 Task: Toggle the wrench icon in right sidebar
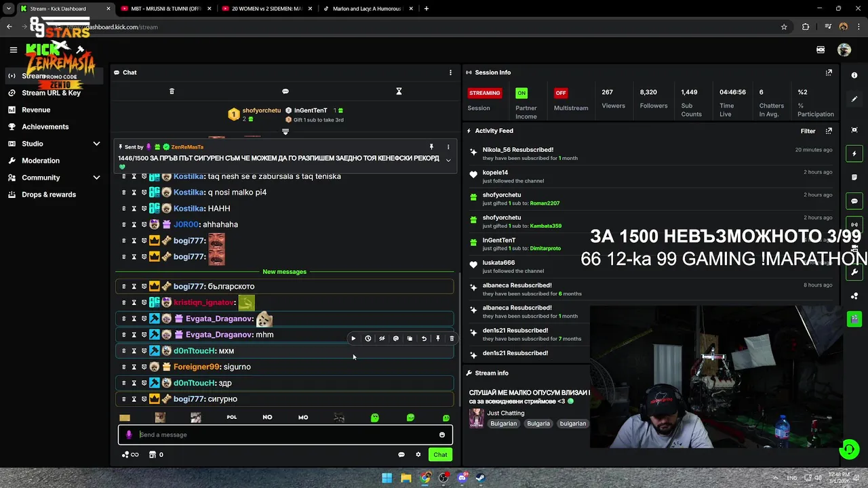[x=854, y=272]
